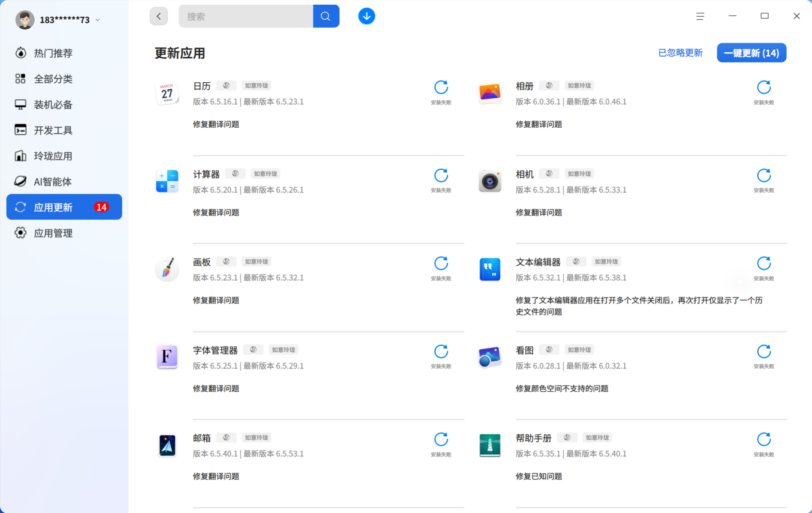Open 应用管理 in sidebar

coord(64,233)
